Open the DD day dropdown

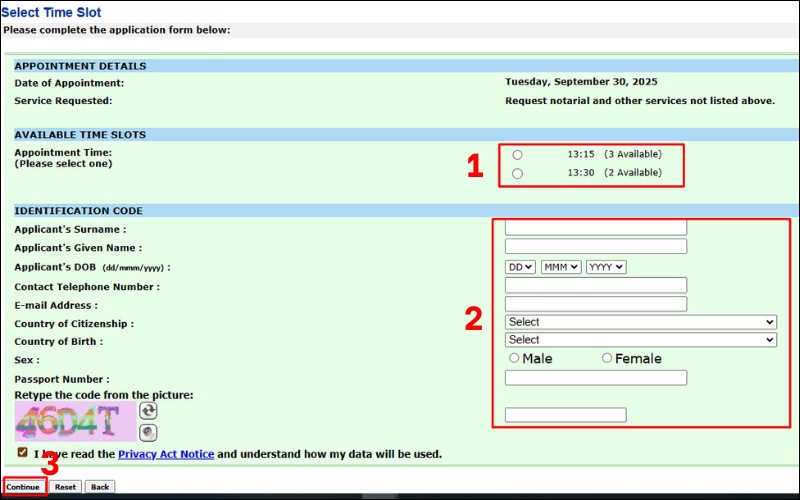(520, 267)
